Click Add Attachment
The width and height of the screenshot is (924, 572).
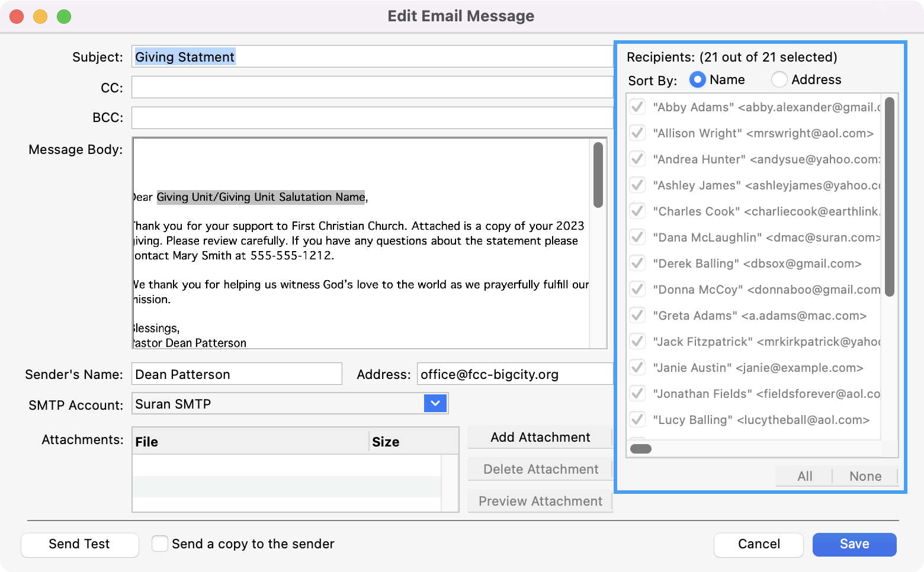pos(540,437)
